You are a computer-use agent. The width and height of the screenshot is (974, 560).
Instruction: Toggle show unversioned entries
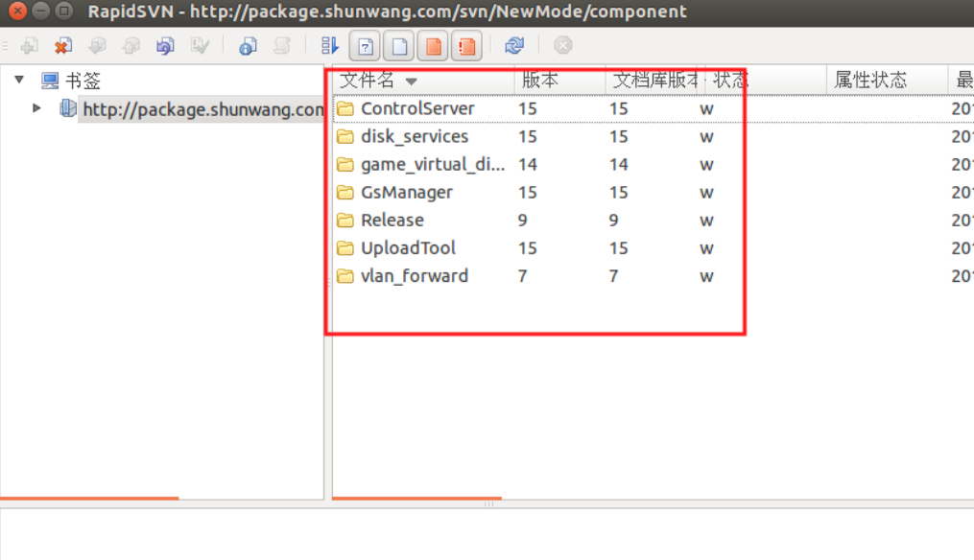coord(365,45)
